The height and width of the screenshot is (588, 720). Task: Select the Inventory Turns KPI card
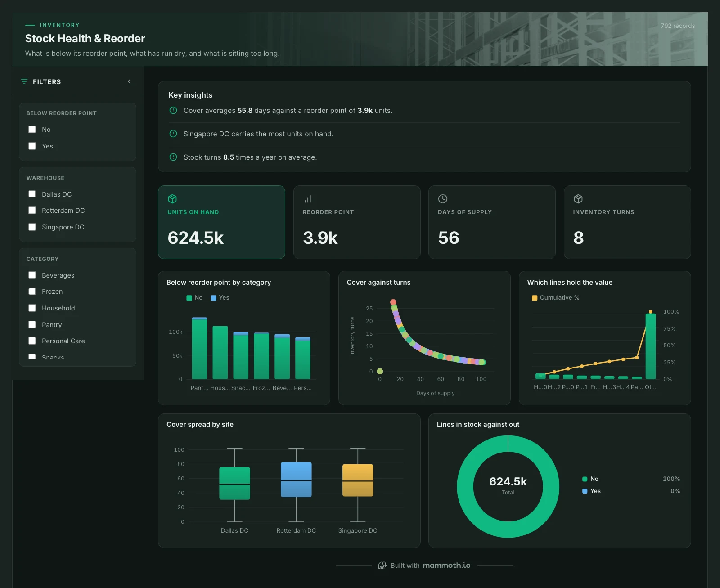tap(627, 222)
